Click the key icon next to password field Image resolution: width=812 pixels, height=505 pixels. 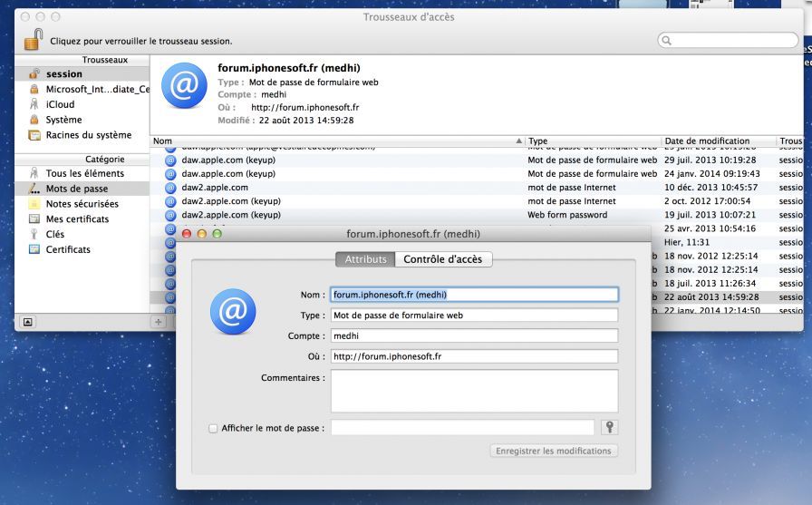pos(609,427)
